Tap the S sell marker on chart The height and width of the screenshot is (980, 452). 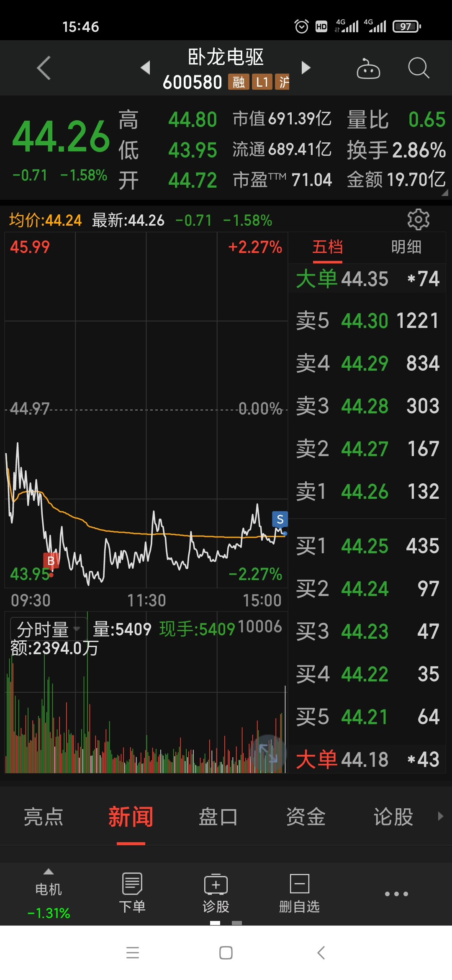(x=280, y=520)
